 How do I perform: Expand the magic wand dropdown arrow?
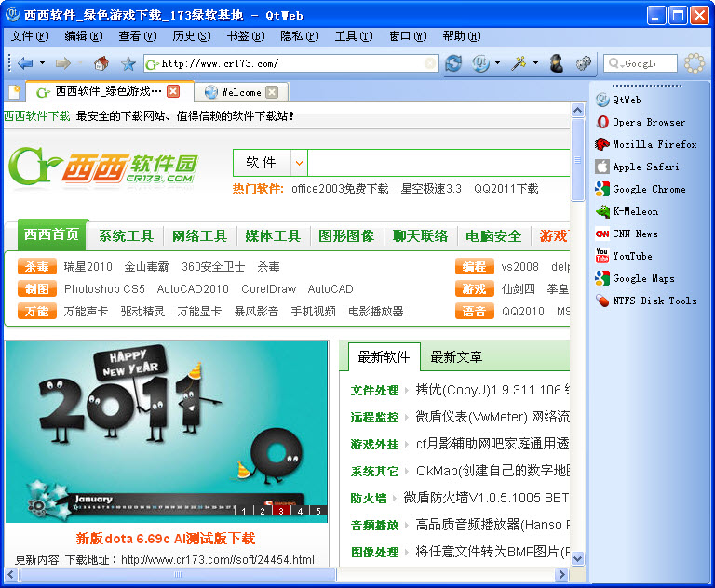click(x=535, y=63)
